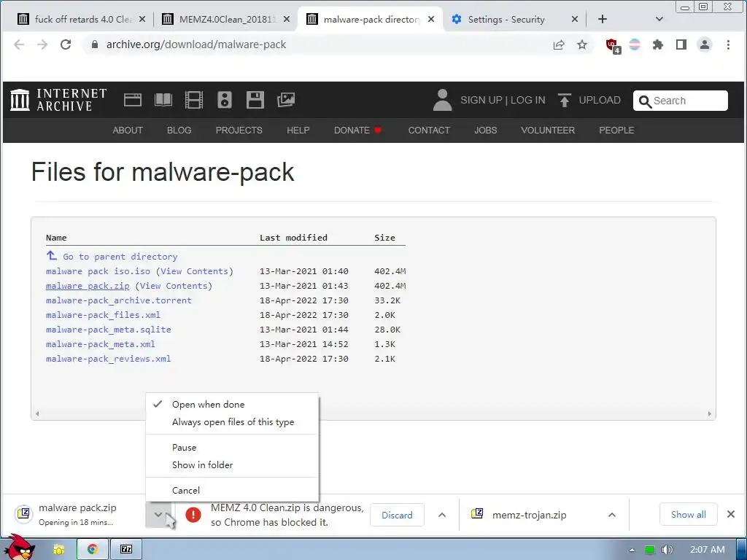Screen dimensions: 747x560
Task: Click the site lock icon in address bar
Action: click(x=95, y=44)
